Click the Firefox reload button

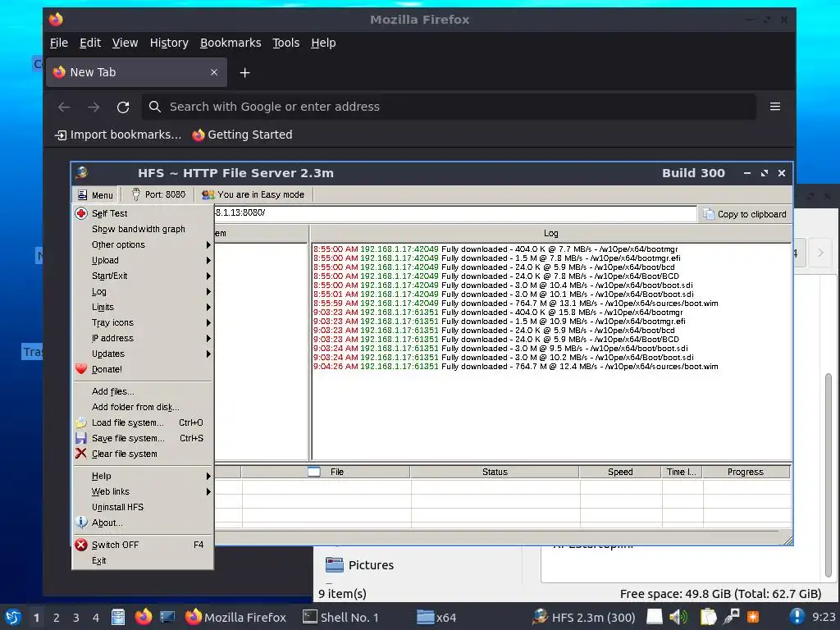(123, 107)
